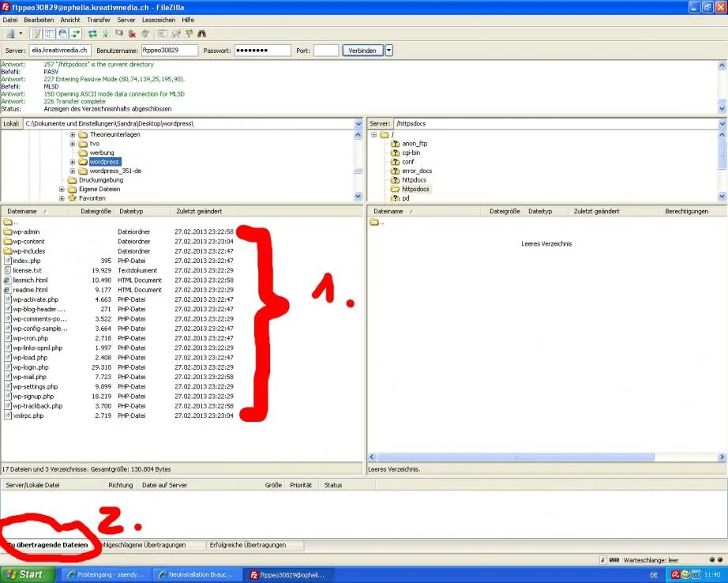Toggle directory comparison icon

click(175, 33)
